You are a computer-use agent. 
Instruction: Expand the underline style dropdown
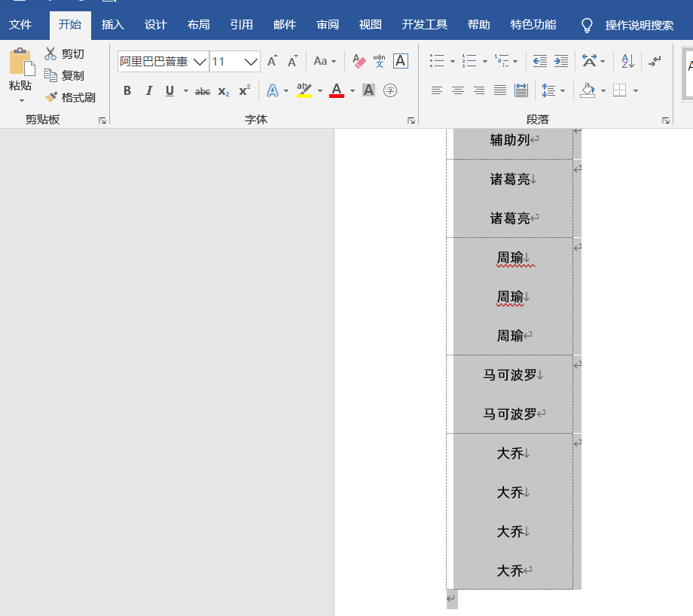tap(185, 91)
